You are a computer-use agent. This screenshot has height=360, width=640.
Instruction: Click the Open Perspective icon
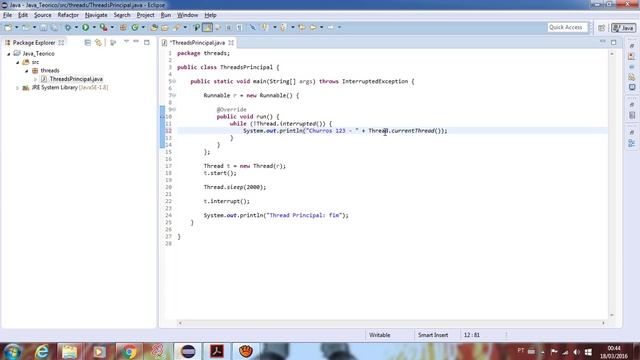[x=601, y=28]
